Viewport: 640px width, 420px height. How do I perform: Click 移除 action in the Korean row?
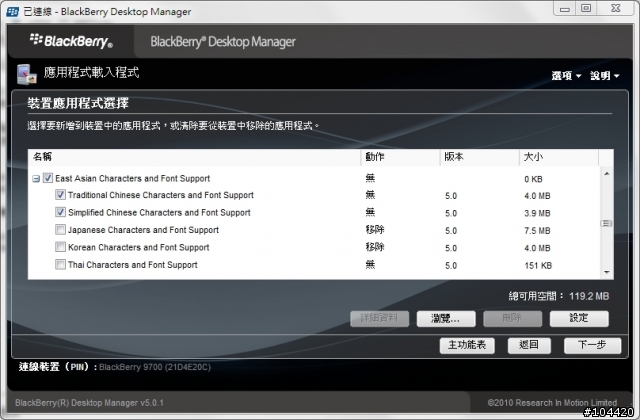[x=375, y=247]
